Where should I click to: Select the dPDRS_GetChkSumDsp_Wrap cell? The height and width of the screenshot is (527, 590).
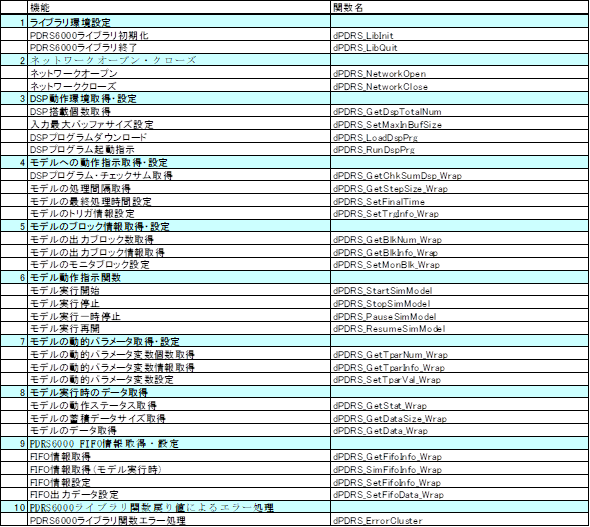459,176
